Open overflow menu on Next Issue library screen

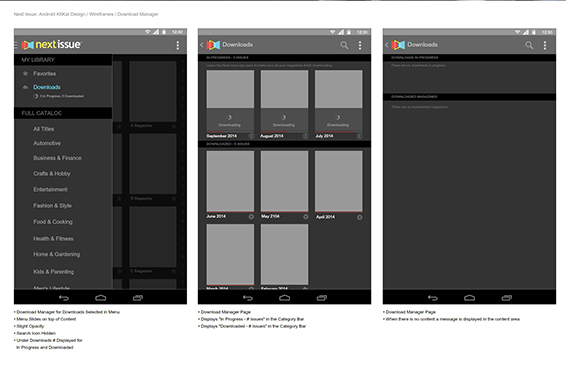tap(178, 45)
